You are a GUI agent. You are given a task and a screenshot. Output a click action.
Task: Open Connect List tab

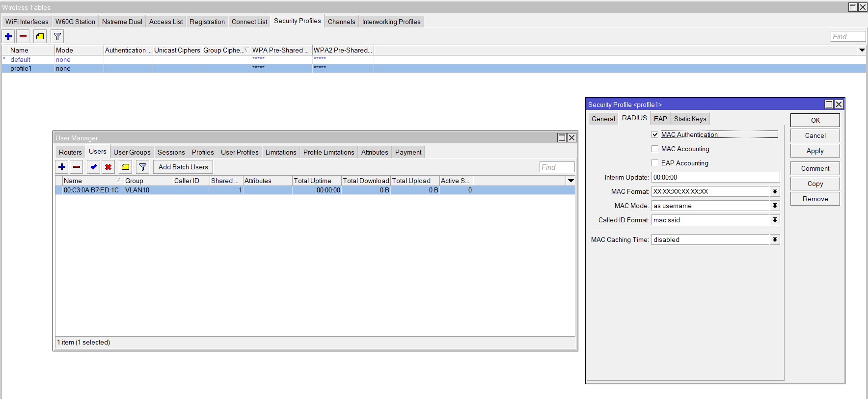pos(249,22)
